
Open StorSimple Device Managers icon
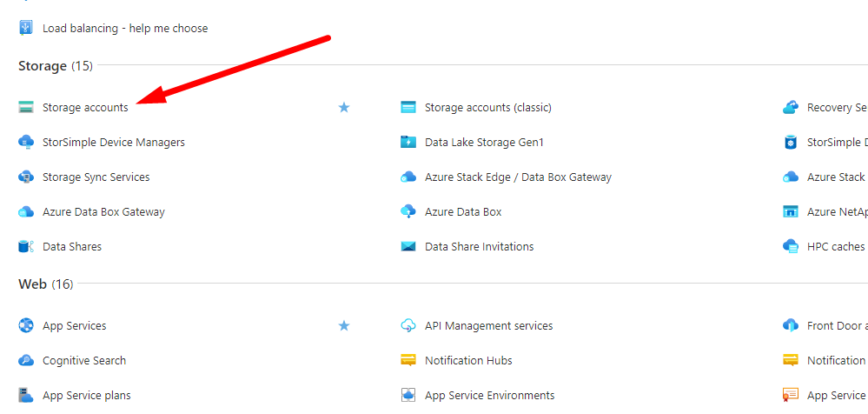26,143
